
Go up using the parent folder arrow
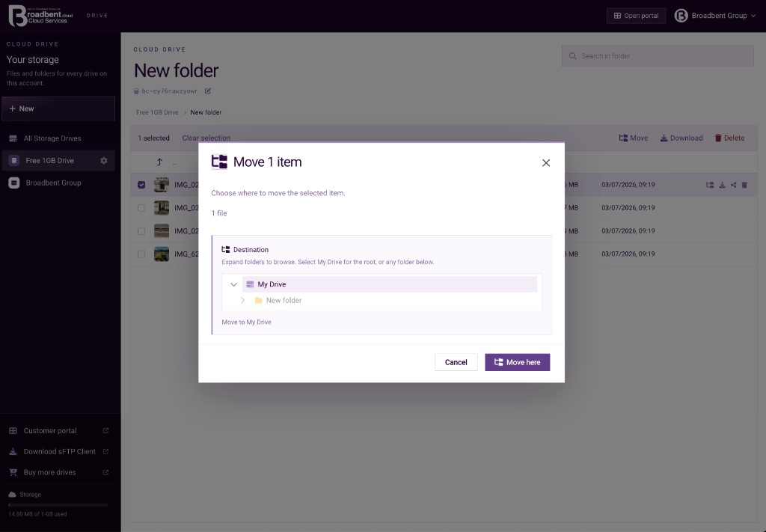click(159, 162)
